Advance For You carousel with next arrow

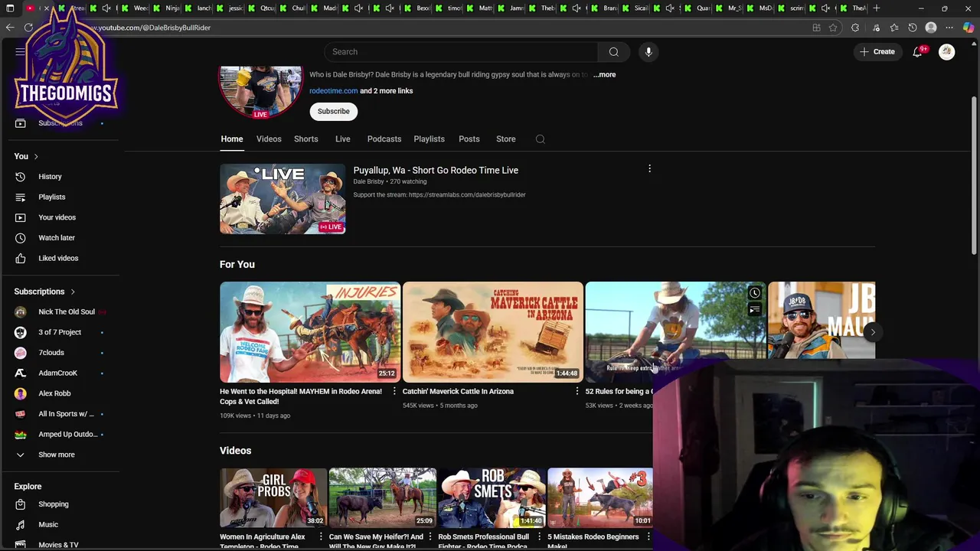[x=872, y=332]
